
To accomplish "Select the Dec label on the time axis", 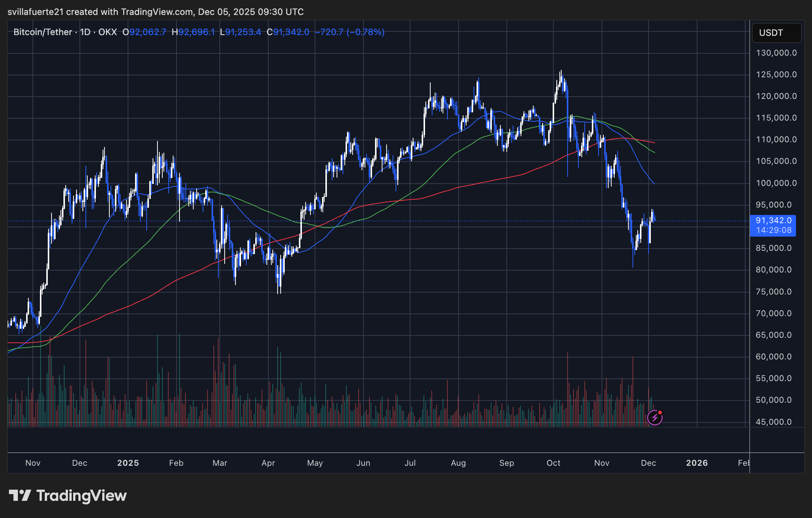I will pos(649,463).
